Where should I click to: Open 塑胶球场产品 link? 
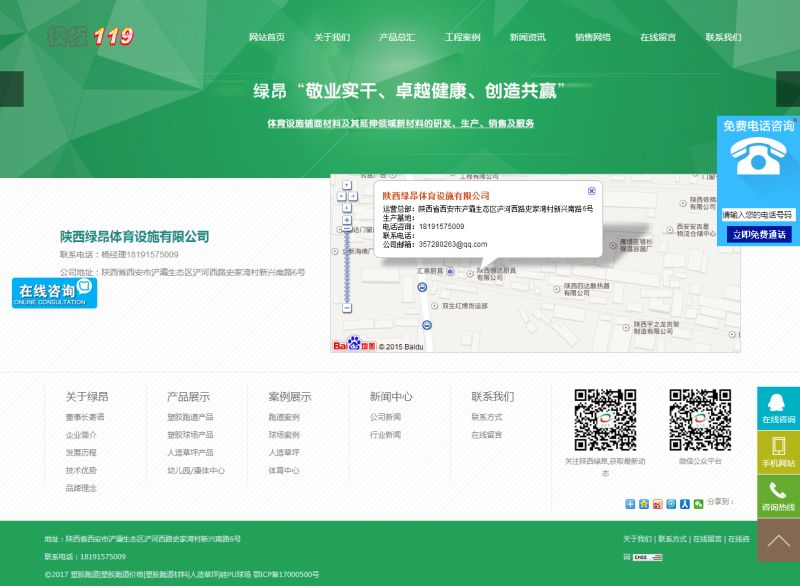point(190,435)
